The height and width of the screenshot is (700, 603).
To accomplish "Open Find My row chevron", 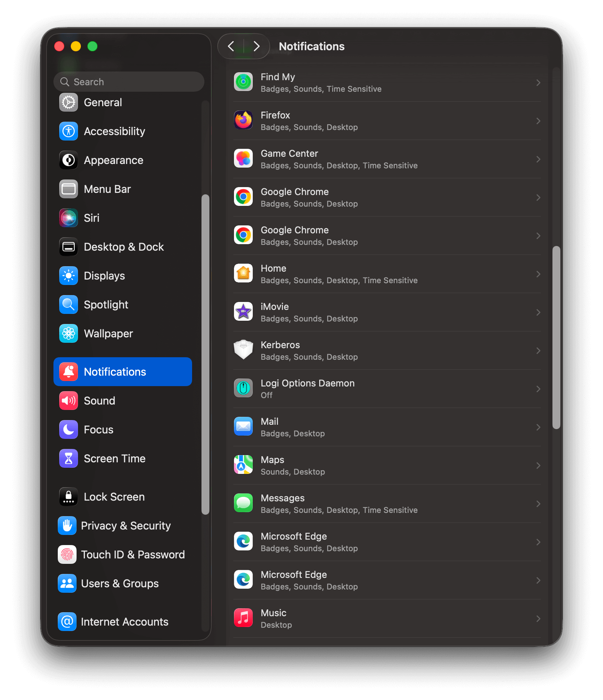I will pos(538,83).
